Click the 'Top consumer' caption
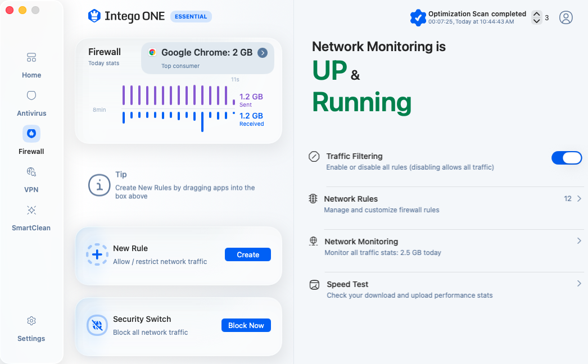Image resolution: width=588 pixels, height=364 pixels. pyautogui.click(x=180, y=66)
